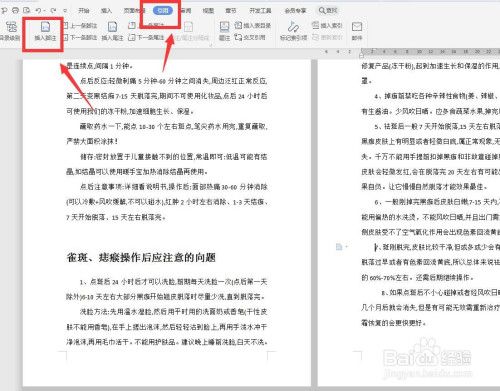Go to 上一条尾注 (Previous Endnote)

[146, 25]
